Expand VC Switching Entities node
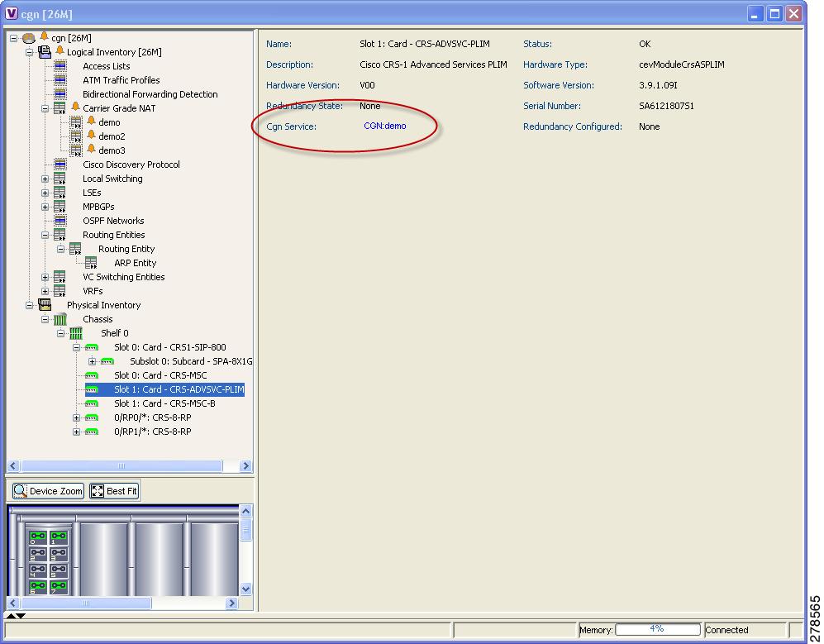 45,277
